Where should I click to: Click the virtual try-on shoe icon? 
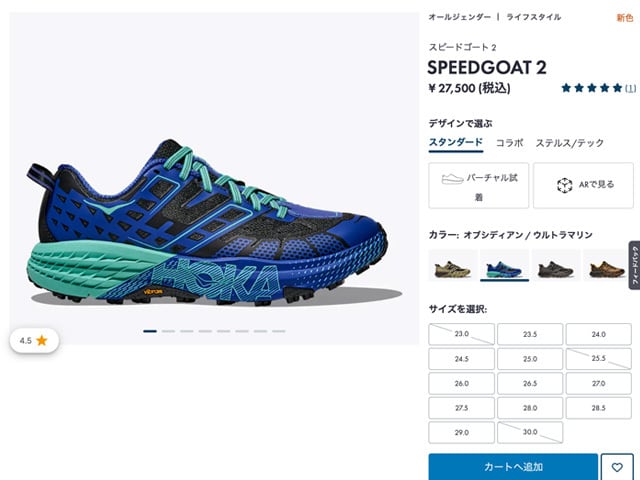[452, 179]
